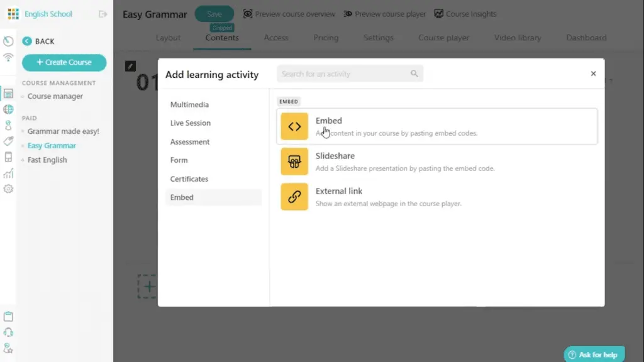Screen dimensions: 644x362
Task: Click the tag icon in left sidebar
Action: (x=8, y=141)
